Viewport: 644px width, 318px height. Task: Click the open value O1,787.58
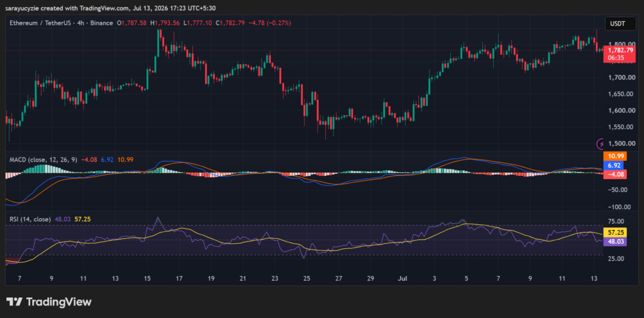click(132, 23)
